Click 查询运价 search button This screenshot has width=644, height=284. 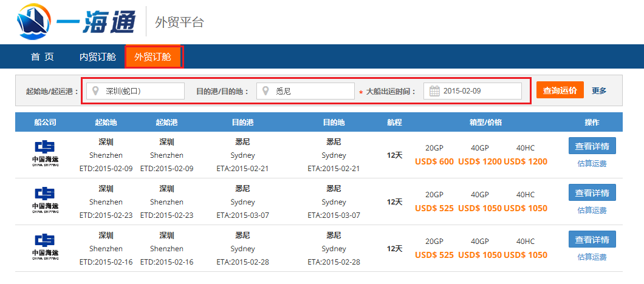click(x=560, y=90)
